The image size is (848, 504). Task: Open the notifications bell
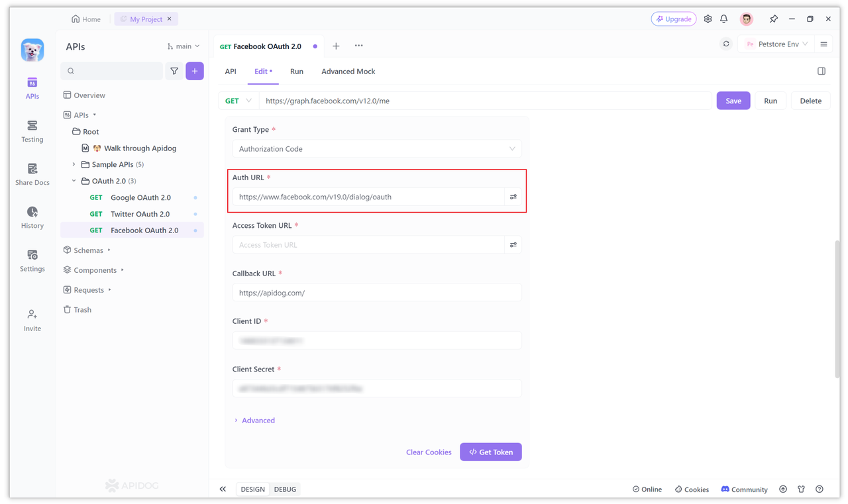(x=724, y=19)
